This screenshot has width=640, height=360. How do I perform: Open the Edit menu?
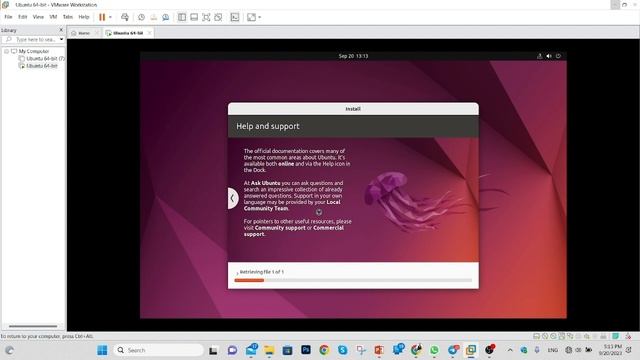22,17
